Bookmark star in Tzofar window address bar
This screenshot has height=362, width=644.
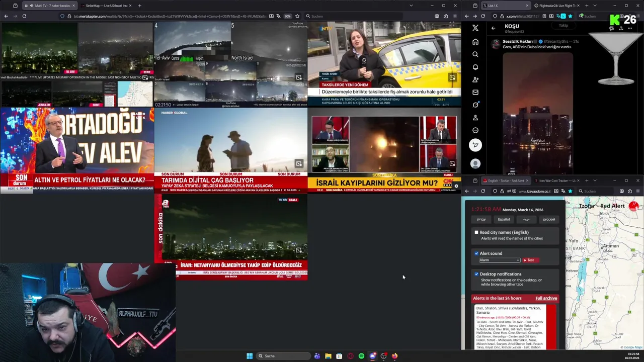coord(570,191)
